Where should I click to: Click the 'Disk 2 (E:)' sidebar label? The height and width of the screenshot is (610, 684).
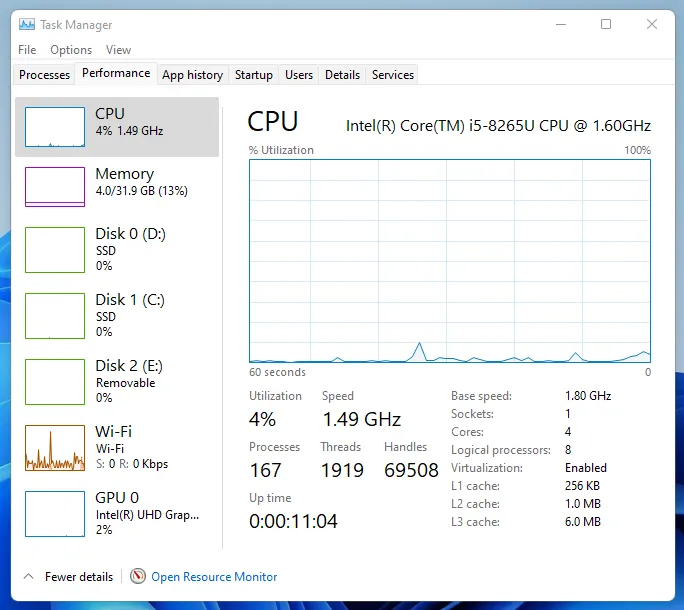129,366
